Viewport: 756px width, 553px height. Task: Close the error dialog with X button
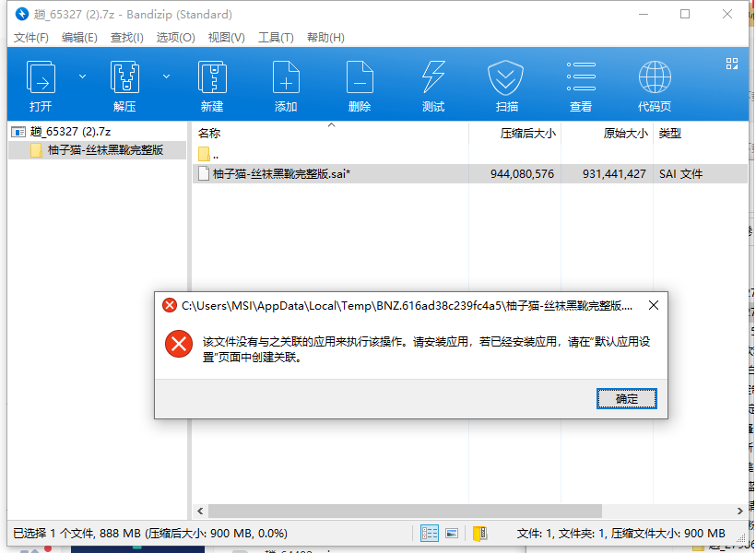click(653, 305)
